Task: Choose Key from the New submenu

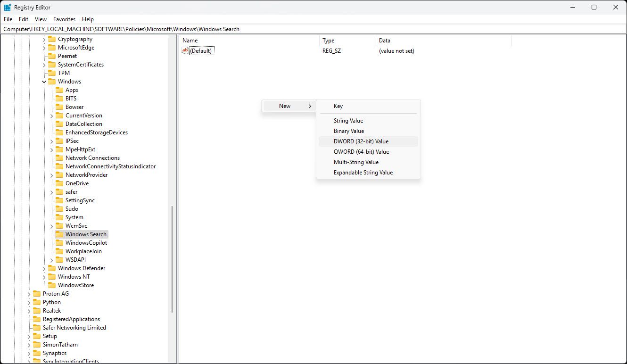Action: click(x=368, y=106)
